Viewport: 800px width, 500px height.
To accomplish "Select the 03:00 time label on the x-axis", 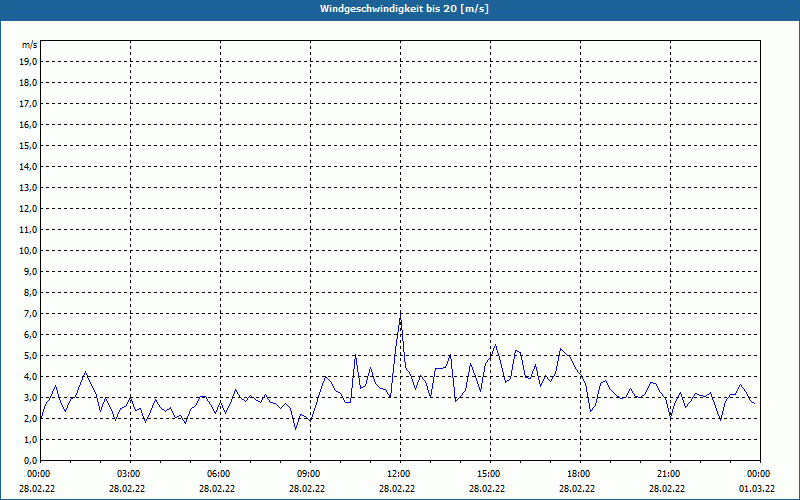I will (x=129, y=474).
